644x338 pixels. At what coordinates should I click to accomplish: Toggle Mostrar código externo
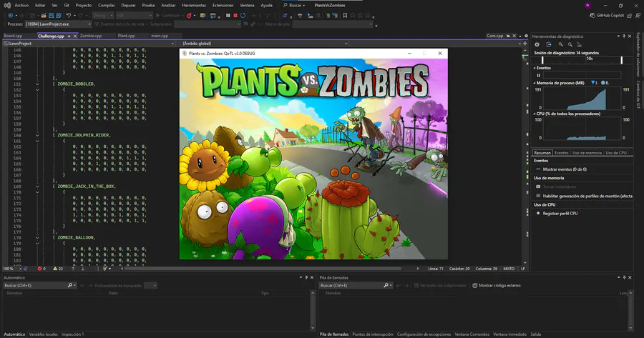point(496,286)
